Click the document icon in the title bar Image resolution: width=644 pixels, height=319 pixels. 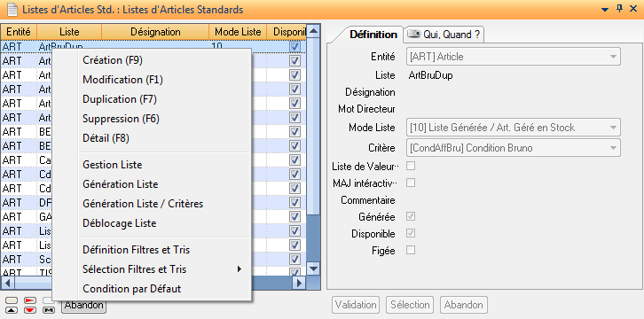[12, 9]
